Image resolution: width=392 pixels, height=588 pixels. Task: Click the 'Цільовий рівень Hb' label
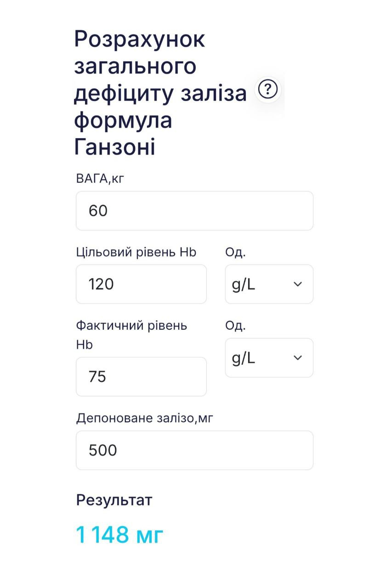pyautogui.click(x=136, y=252)
